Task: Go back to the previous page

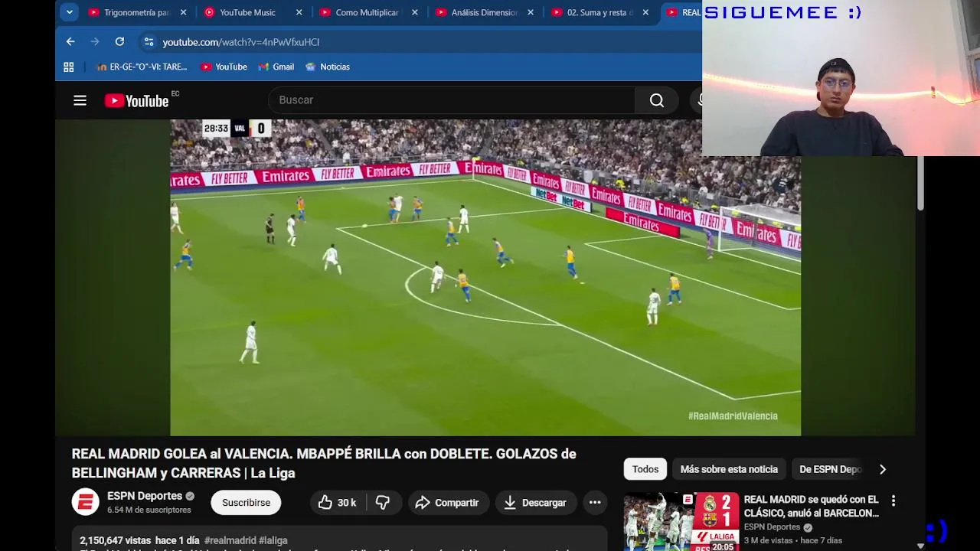Action: pos(70,42)
